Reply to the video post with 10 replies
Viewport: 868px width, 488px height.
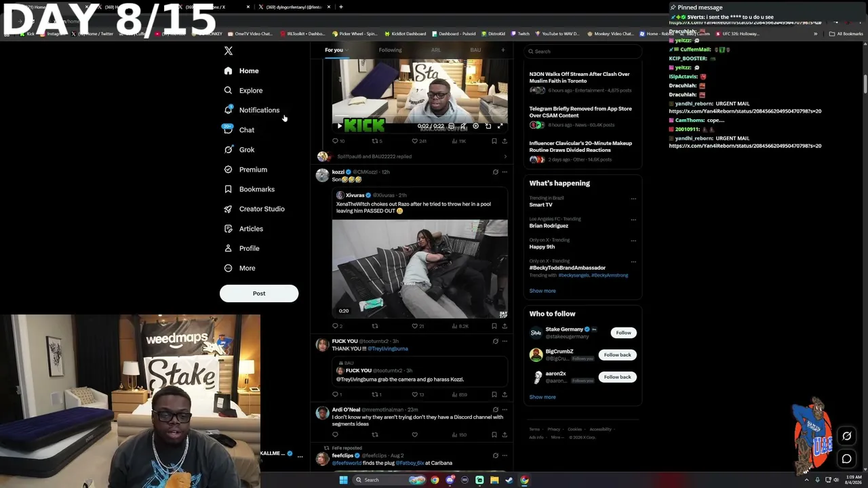coord(337,141)
